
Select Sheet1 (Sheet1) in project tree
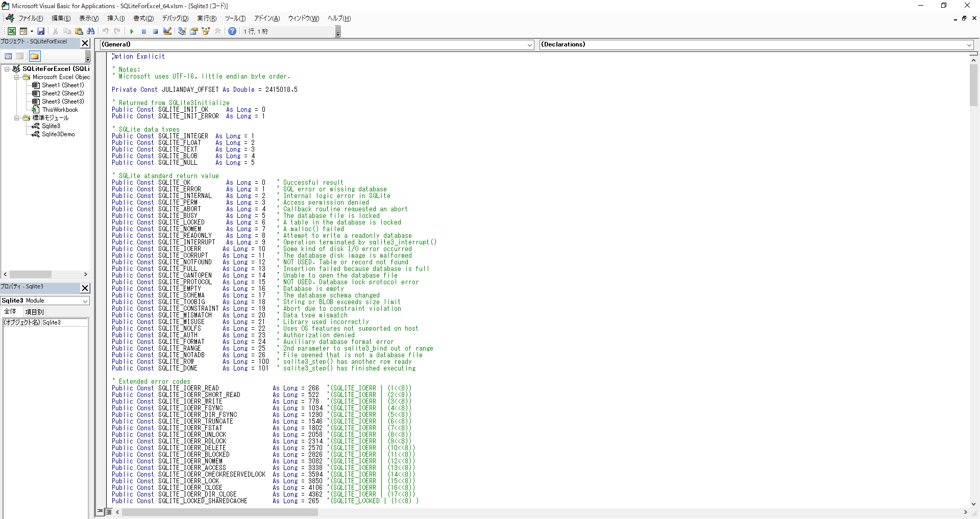pos(63,85)
